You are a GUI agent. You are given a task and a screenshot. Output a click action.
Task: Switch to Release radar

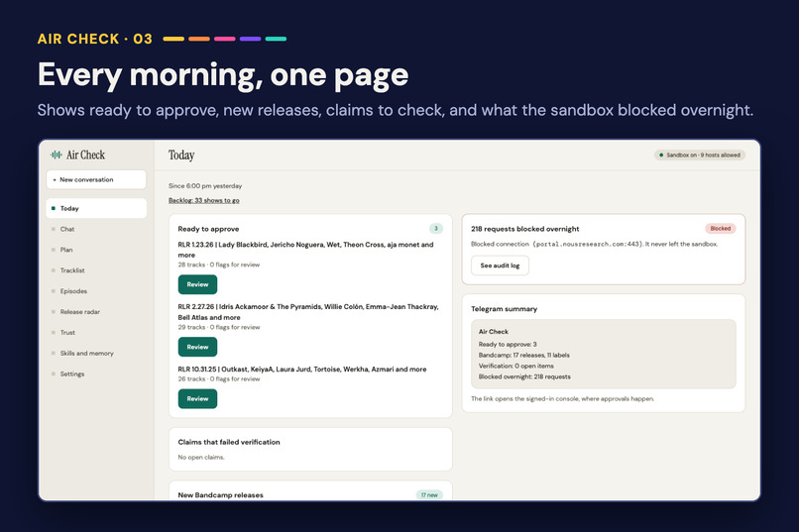pos(80,311)
